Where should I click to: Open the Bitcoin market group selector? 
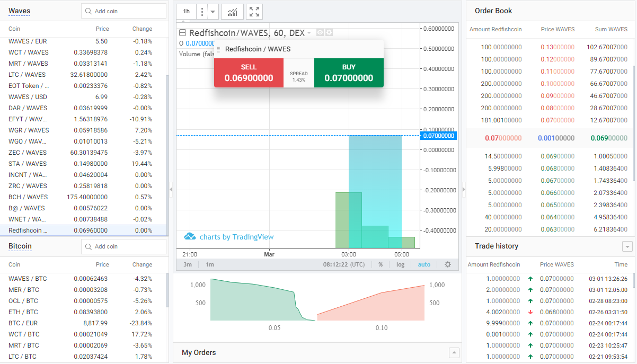coord(20,246)
